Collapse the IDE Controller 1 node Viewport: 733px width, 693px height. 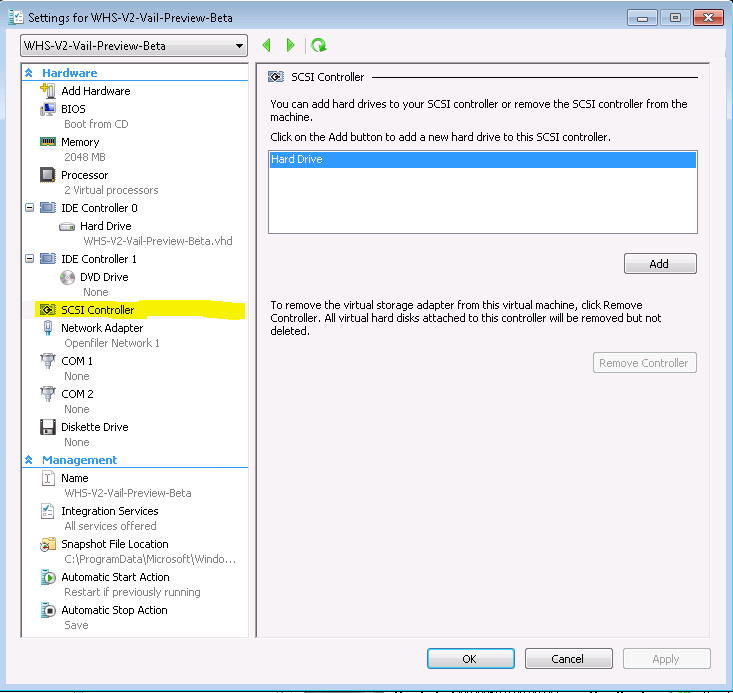29,259
